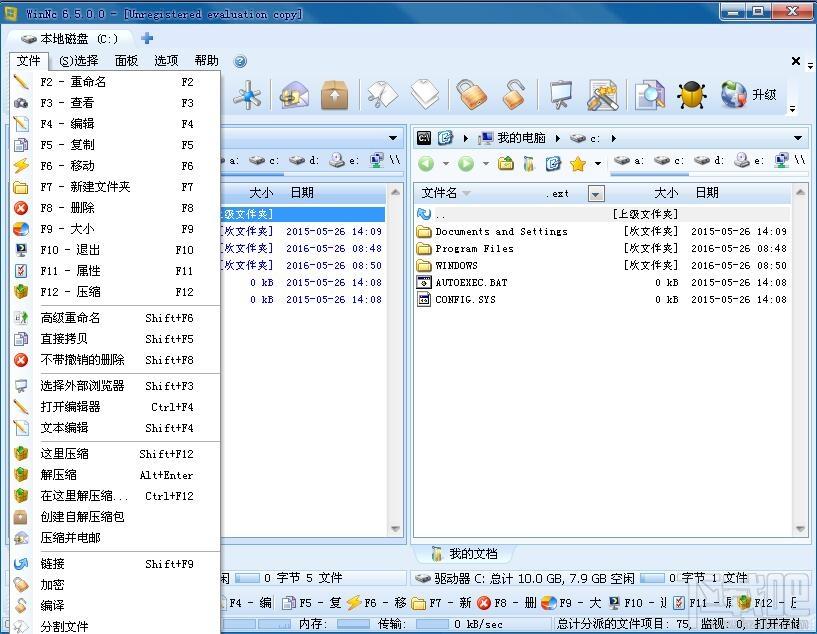Click the open padlock decrypt icon
The height and width of the screenshot is (634, 817).
(x=513, y=95)
